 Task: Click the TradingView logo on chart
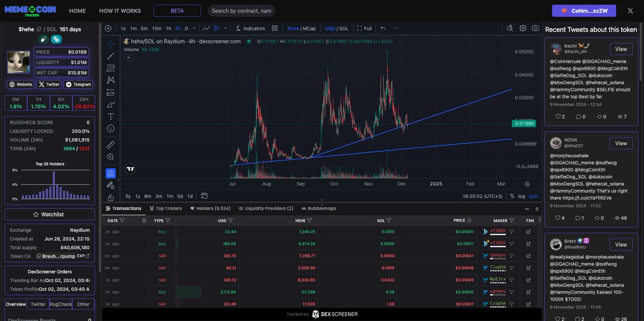[130, 169]
